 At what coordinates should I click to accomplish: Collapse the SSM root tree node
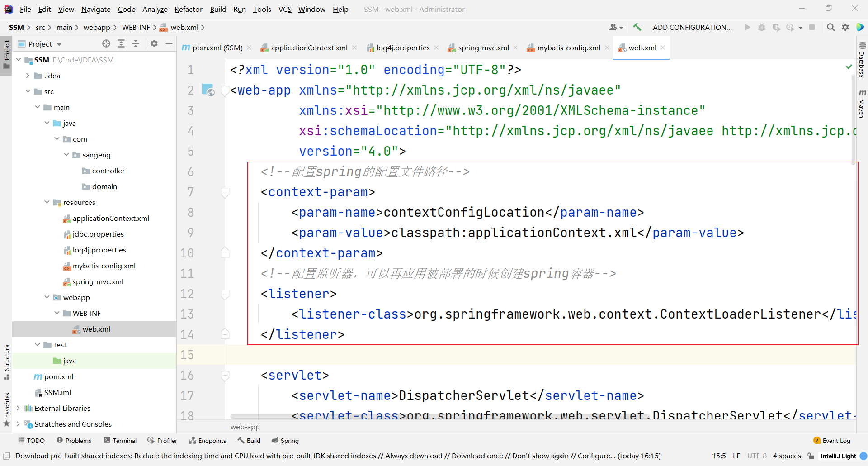point(19,60)
